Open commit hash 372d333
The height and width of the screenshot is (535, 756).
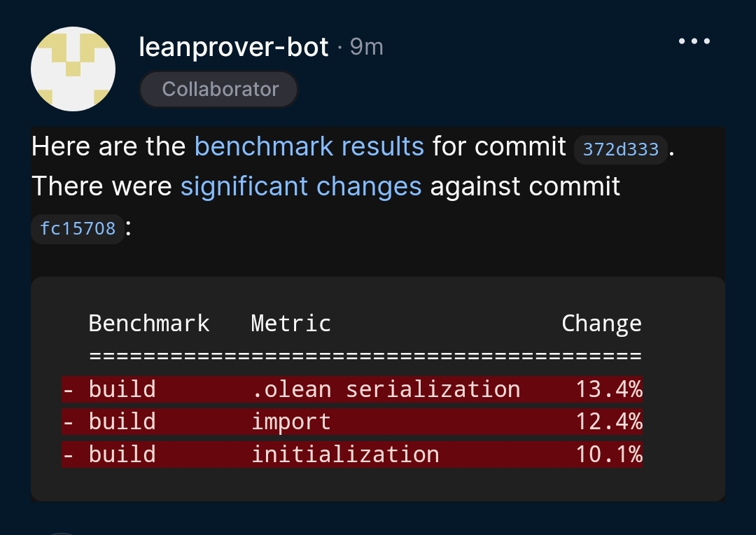coord(620,149)
